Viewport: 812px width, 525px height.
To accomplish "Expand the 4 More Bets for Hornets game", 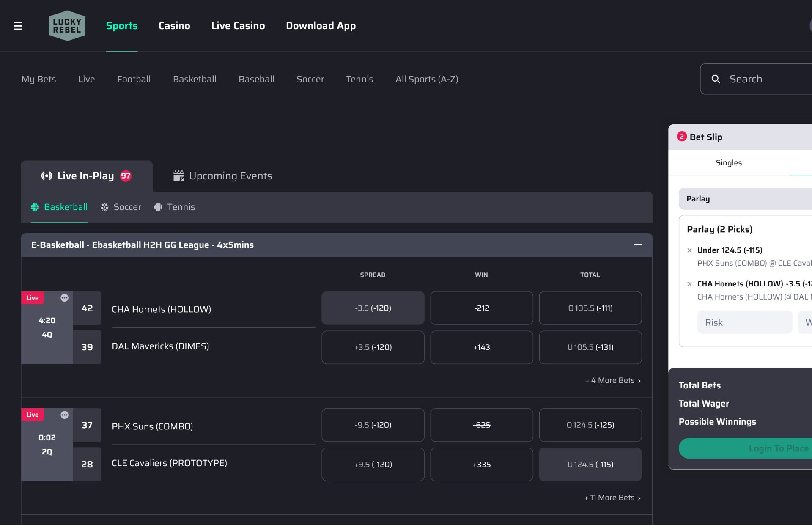I will pyautogui.click(x=612, y=380).
